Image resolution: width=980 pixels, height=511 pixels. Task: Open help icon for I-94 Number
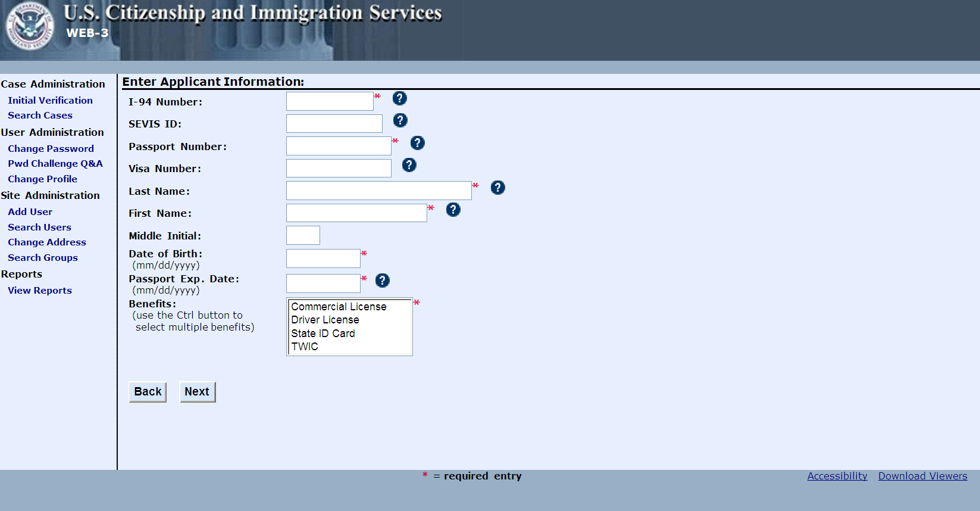(400, 98)
